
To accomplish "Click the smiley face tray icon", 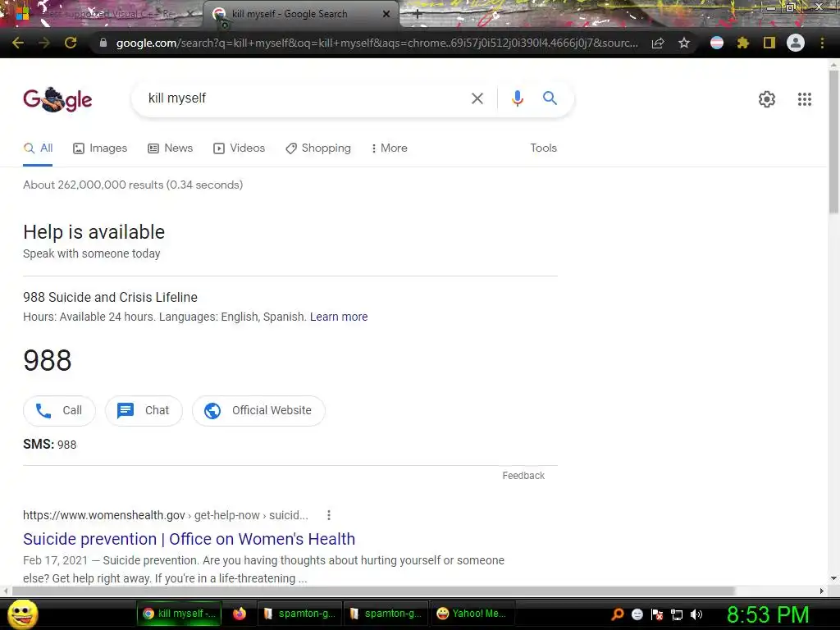I will 637,614.
